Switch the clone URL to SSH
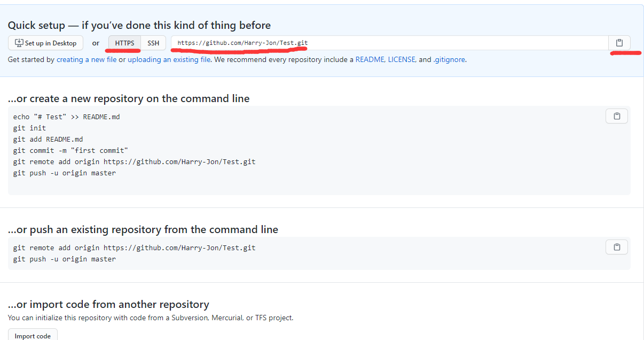644x340 pixels. point(153,43)
